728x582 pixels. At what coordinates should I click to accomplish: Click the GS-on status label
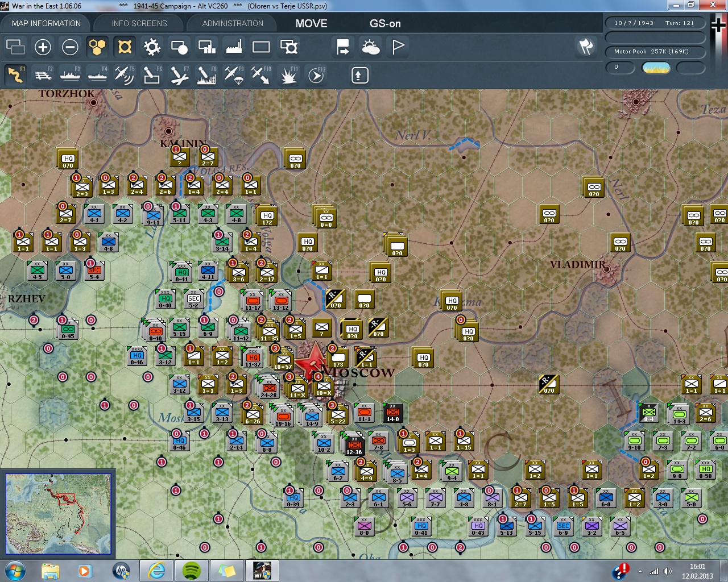coord(385,23)
